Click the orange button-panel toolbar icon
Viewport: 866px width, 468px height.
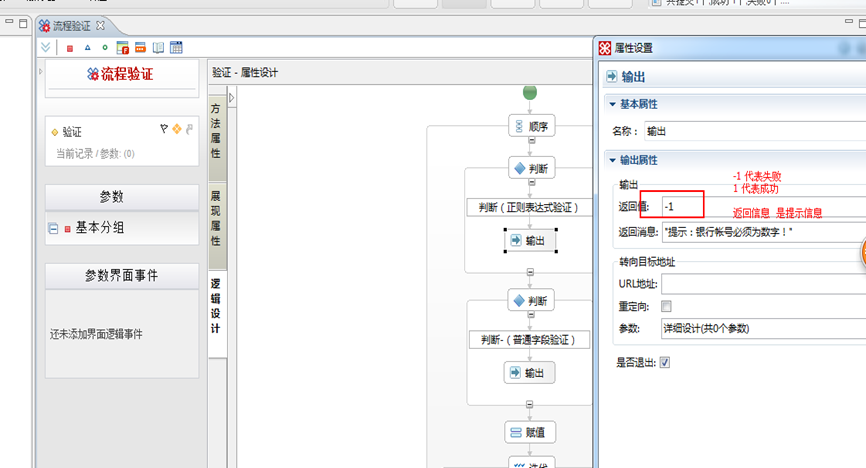pyautogui.click(x=140, y=48)
